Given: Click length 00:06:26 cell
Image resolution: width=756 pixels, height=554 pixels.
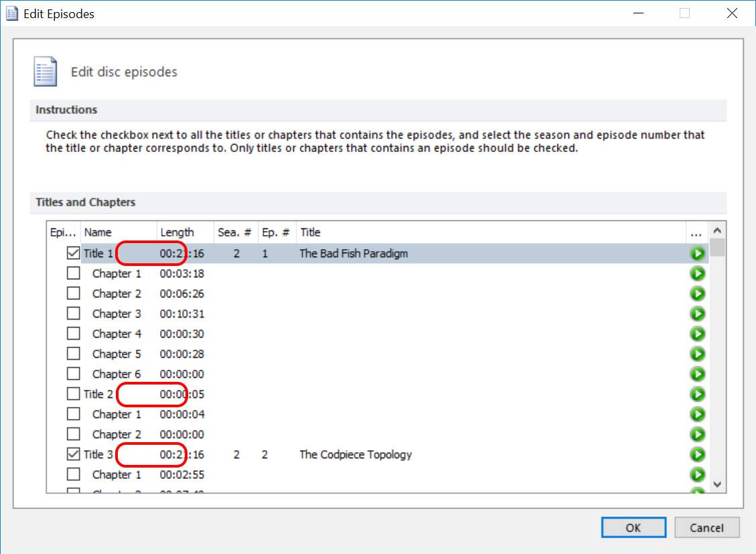Looking at the screenshot, I should (x=181, y=293).
